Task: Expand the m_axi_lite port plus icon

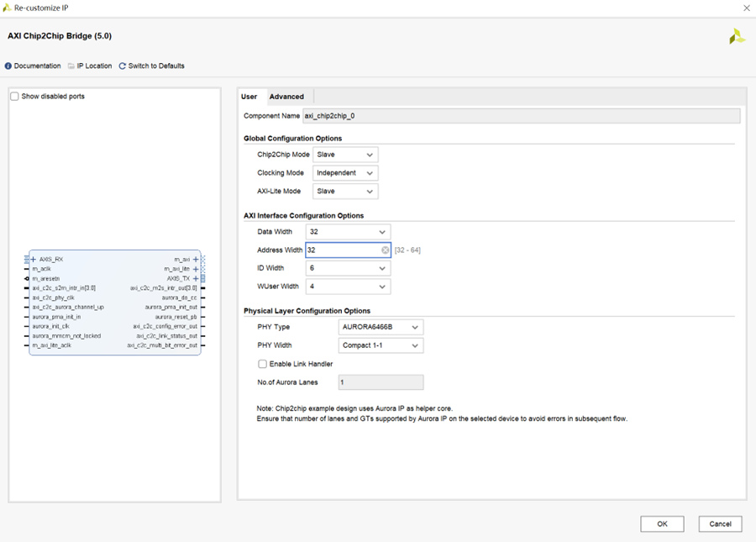Action: [196, 269]
